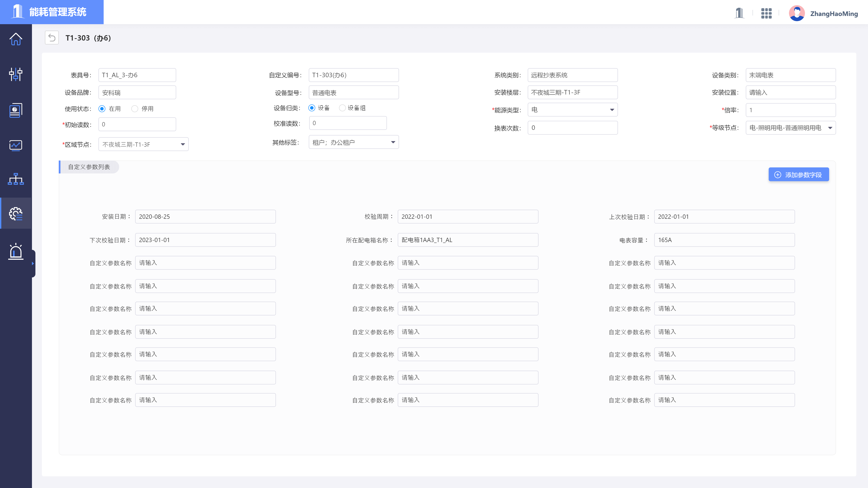Select the grid apps icon top right
The height and width of the screenshot is (488, 868).
coord(767,13)
